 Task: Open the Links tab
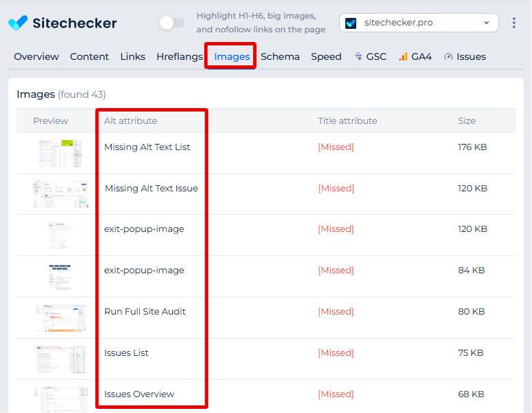pyautogui.click(x=133, y=56)
